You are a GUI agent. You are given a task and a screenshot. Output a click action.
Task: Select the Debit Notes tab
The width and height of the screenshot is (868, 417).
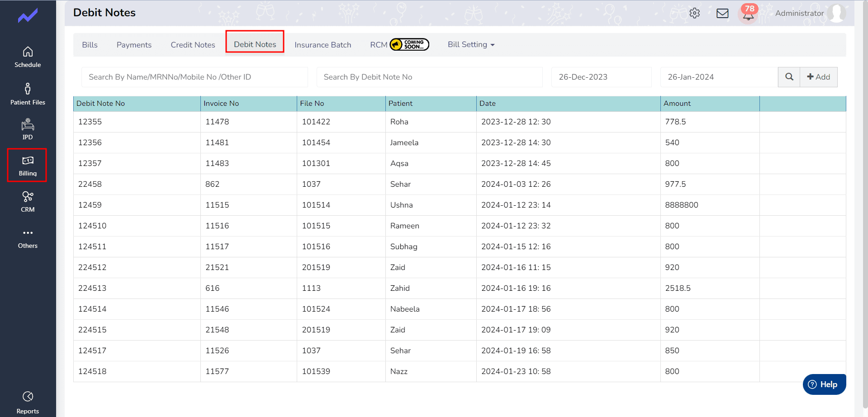tap(255, 44)
